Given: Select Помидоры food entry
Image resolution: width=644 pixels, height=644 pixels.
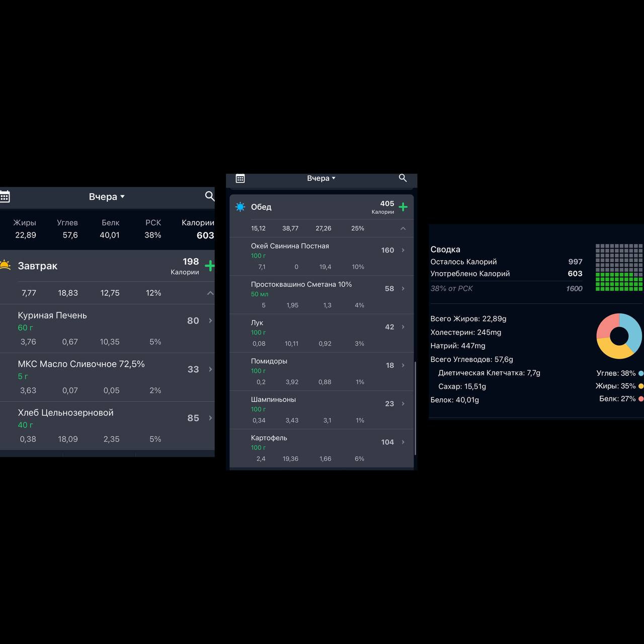Looking at the screenshot, I should 321,371.
